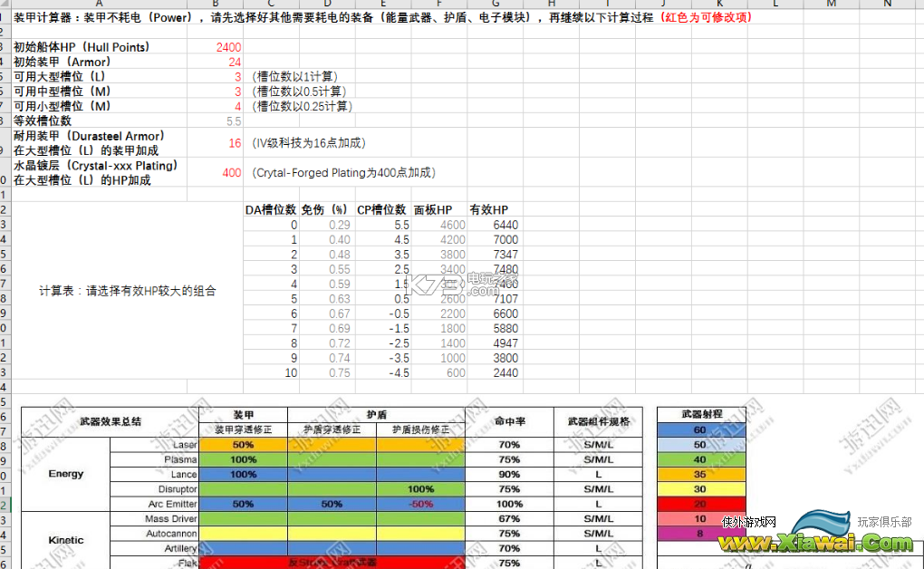Screen dimensions: 924x569
Task: Select the initial Hull Points value 2400
Action: [x=228, y=47]
